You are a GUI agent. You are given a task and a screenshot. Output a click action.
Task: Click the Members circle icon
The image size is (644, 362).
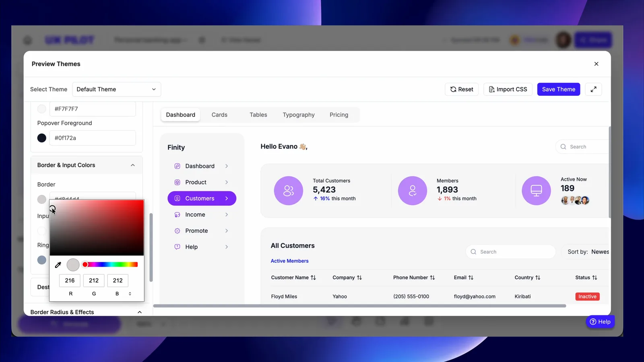coord(413,191)
